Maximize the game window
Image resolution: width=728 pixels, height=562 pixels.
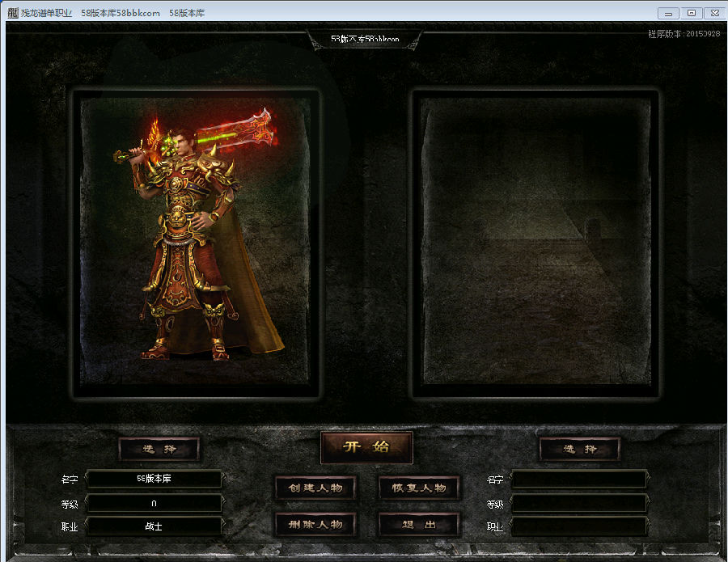click(x=692, y=13)
